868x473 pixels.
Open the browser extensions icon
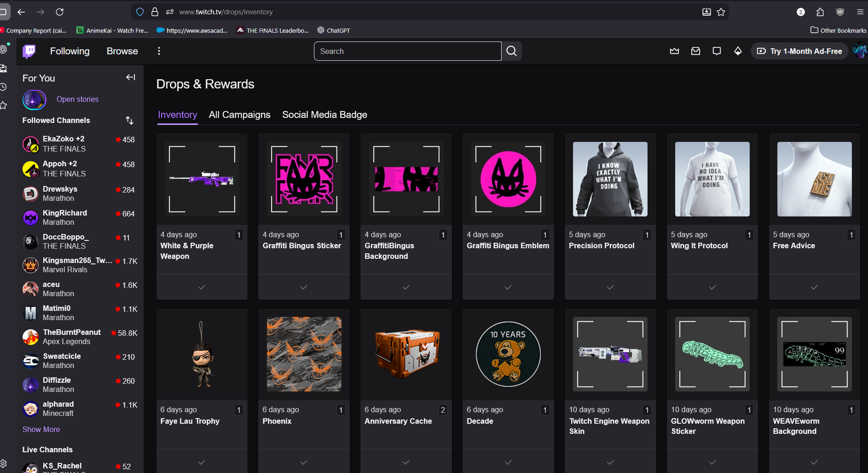[x=820, y=12]
